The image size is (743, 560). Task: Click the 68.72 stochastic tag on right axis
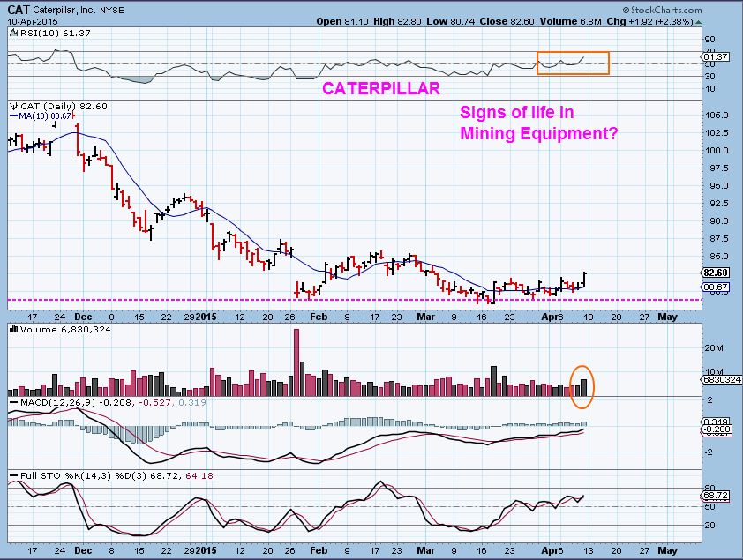point(716,496)
